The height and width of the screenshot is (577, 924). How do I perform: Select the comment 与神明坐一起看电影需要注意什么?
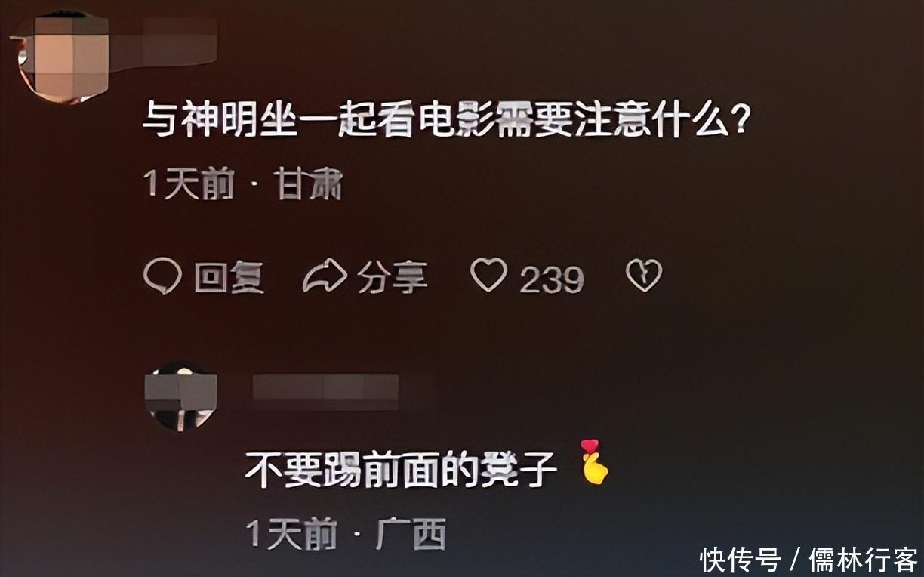pyautogui.click(x=446, y=119)
